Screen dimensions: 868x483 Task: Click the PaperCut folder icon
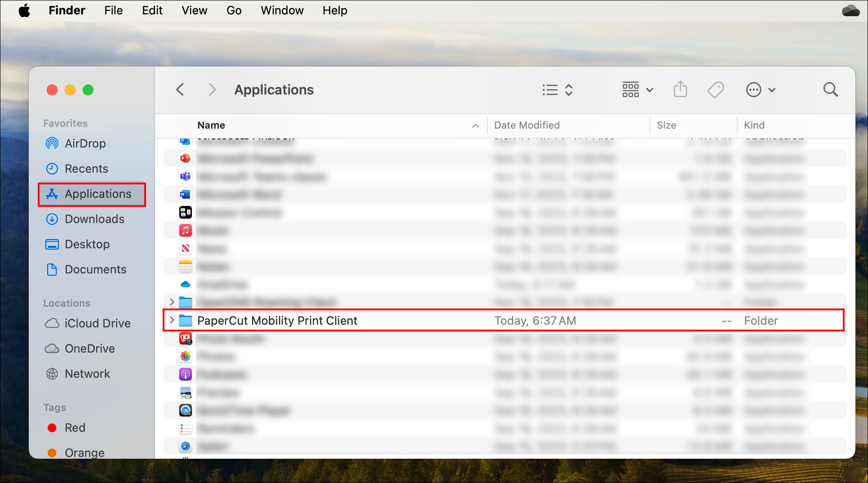click(186, 321)
